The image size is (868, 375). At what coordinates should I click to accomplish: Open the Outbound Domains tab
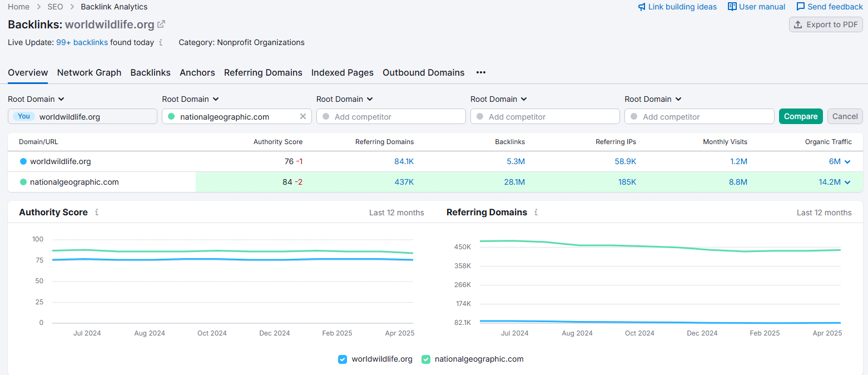click(x=424, y=72)
